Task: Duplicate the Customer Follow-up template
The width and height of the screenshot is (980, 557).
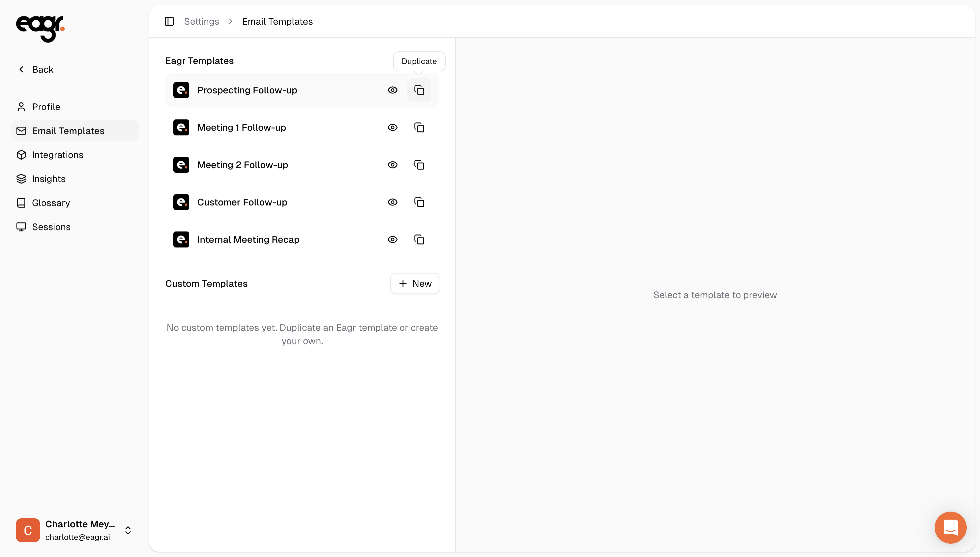Action: click(419, 202)
